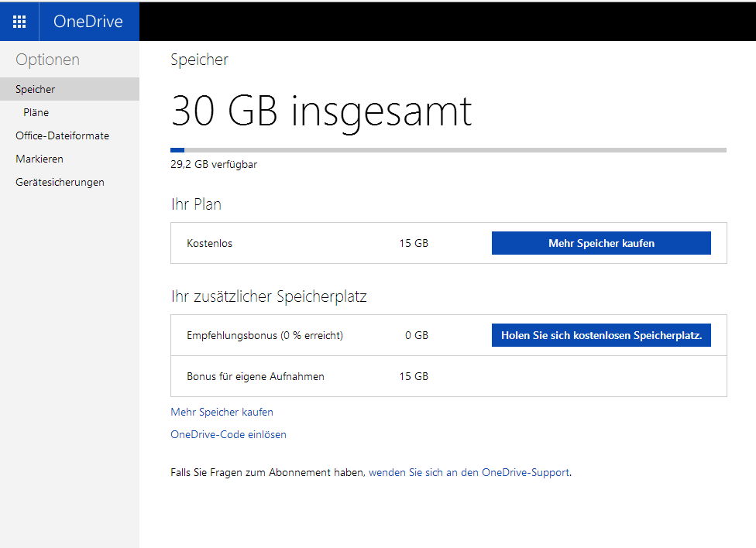756x548 pixels.
Task: Click the Optionen sidebar heading
Action: tap(48, 60)
